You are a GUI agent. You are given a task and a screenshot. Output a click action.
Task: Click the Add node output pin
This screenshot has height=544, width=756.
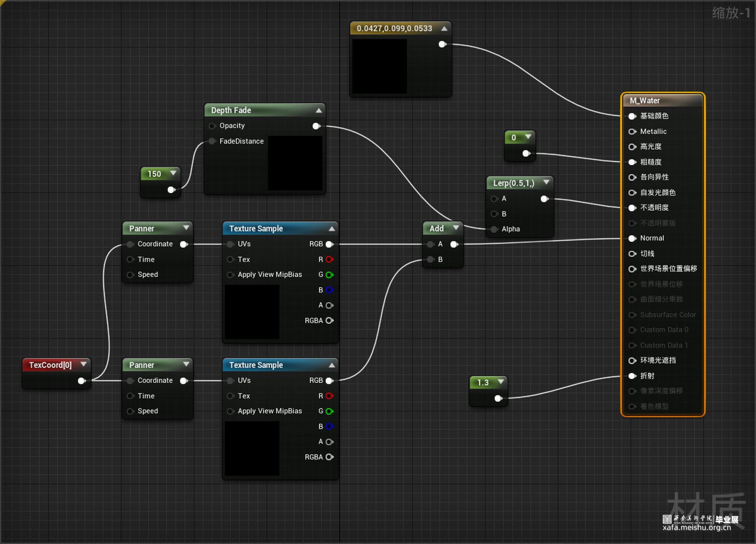[x=454, y=244]
